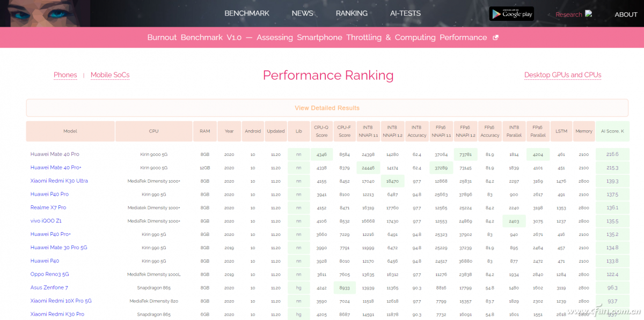The height and width of the screenshot is (320, 644).
Task: Switch to Mobile SoCs ranking
Action: click(x=110, y=75)
